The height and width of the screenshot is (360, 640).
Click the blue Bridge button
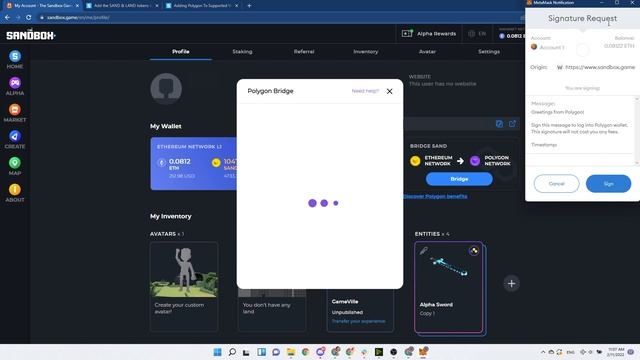point(459,179)
